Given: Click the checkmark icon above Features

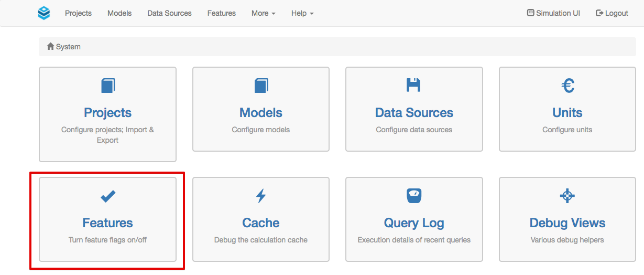Looking at the screenshot, I should 108,196.
